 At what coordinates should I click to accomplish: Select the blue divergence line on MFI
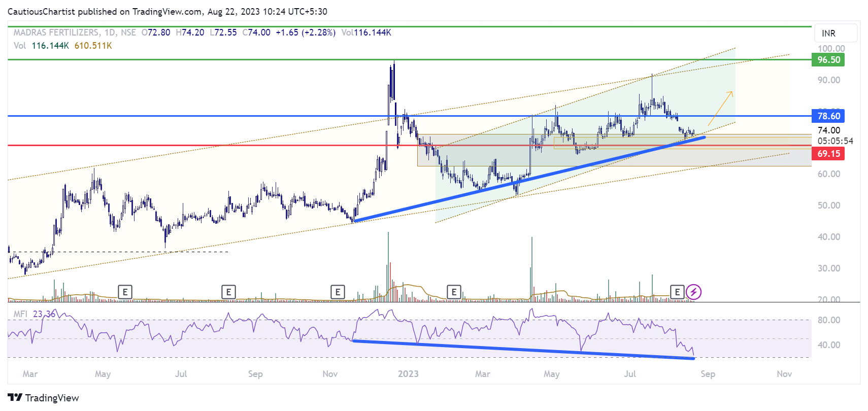[x=523, y=350]
